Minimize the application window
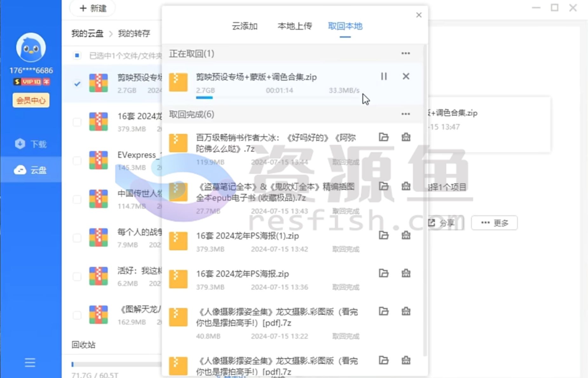588x378 pixels. point(536,8)
